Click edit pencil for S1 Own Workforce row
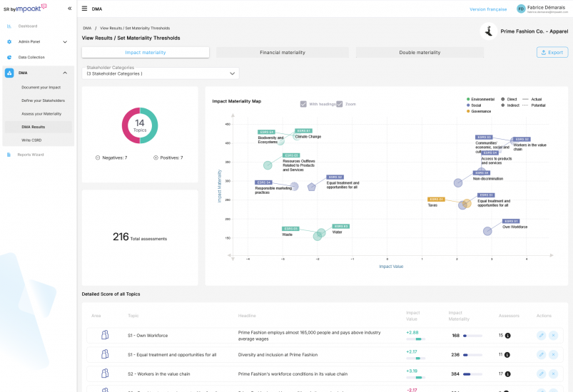This screenshot has height=392, width=573. coord(541,335)
